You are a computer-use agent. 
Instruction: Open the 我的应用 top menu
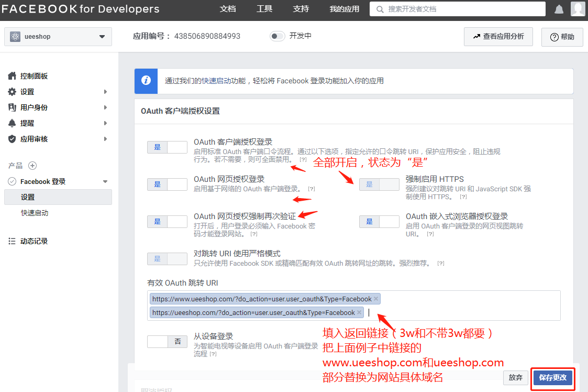(x=344, y=9)
